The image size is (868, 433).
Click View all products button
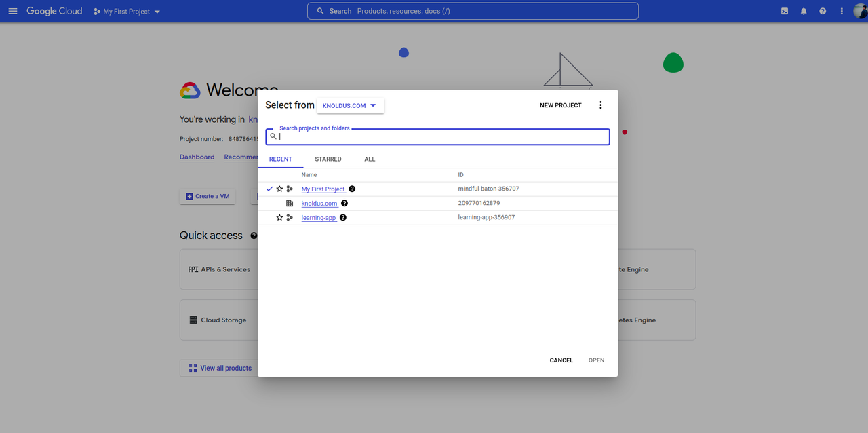point(220,368)
